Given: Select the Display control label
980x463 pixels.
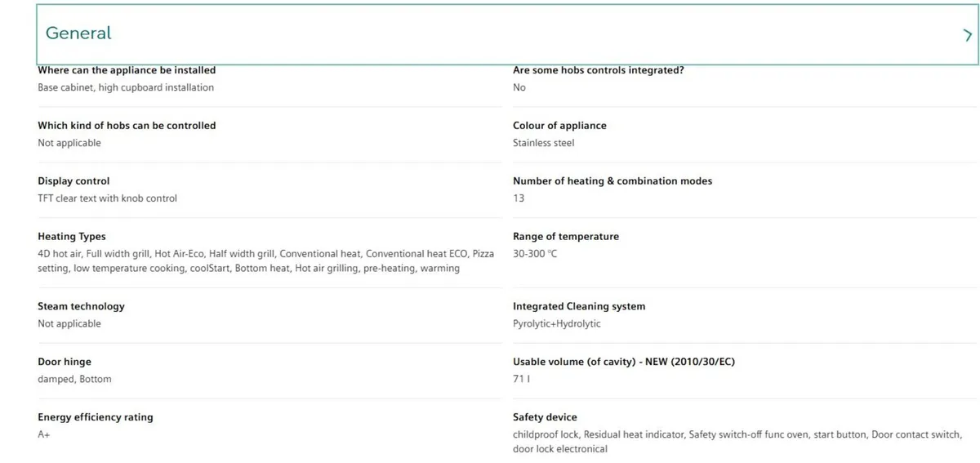Looking at the screenshot, I should pos(73,180).
